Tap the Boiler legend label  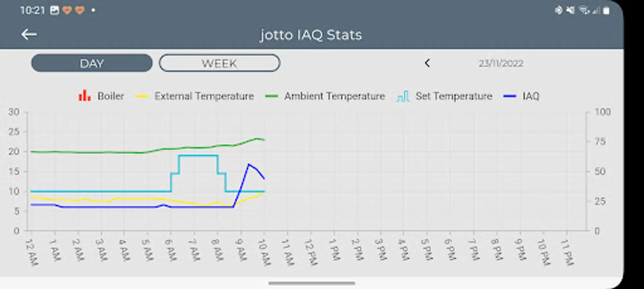click(x=111, y=96)
